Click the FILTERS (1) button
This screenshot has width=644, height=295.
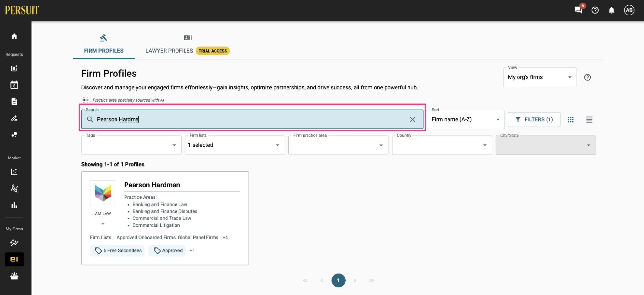pyautogui.click(x=534, y=119)
